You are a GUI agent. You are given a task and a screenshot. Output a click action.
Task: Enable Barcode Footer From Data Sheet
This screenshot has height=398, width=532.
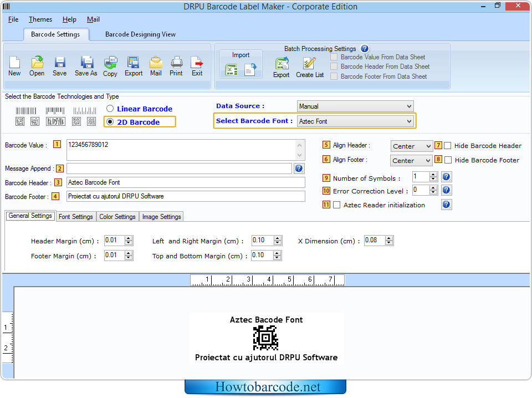(334, 76)
